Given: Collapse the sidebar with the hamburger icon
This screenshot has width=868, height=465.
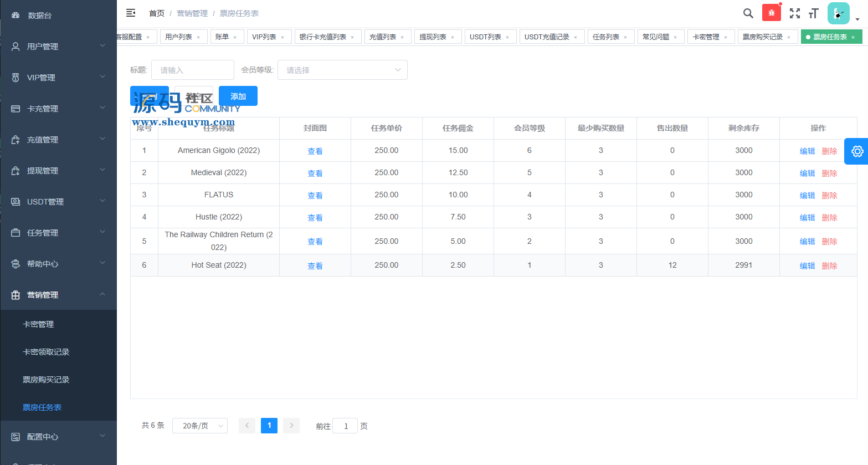Looking at the screenshot, I should 131,13.
